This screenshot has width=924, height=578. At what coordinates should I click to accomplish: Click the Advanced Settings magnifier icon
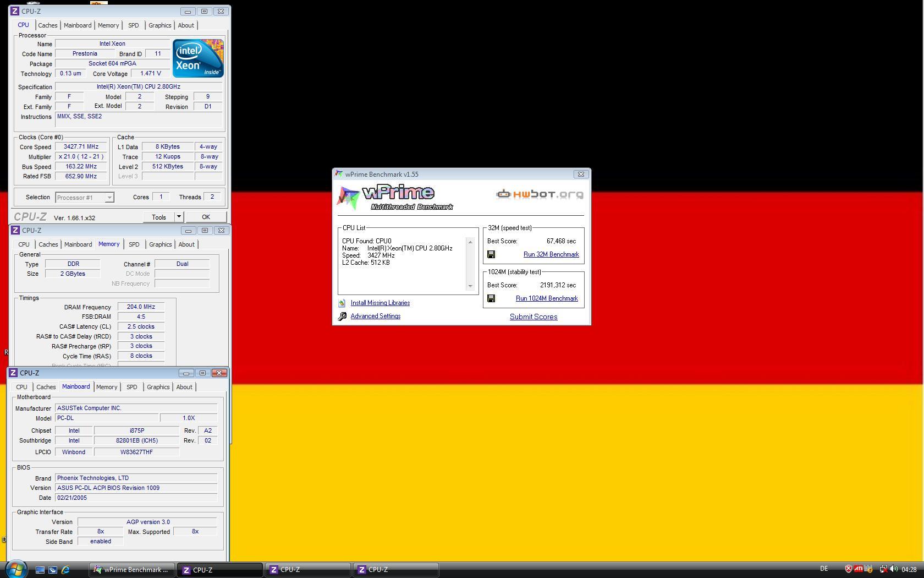point(342,316)
